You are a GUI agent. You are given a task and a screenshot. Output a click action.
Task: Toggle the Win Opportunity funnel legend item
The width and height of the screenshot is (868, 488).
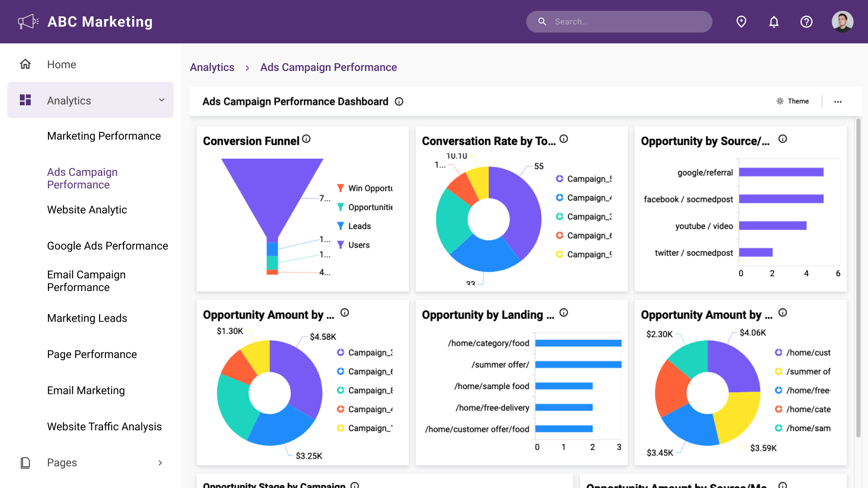[366, 188]
